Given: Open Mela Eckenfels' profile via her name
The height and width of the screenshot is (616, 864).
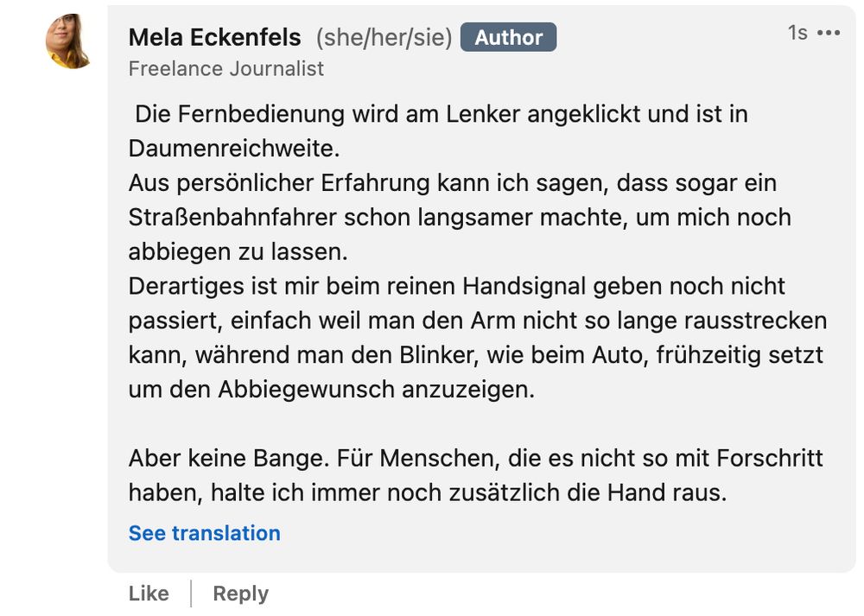Looking at the screenshot, I should click(x=213, y=36).
